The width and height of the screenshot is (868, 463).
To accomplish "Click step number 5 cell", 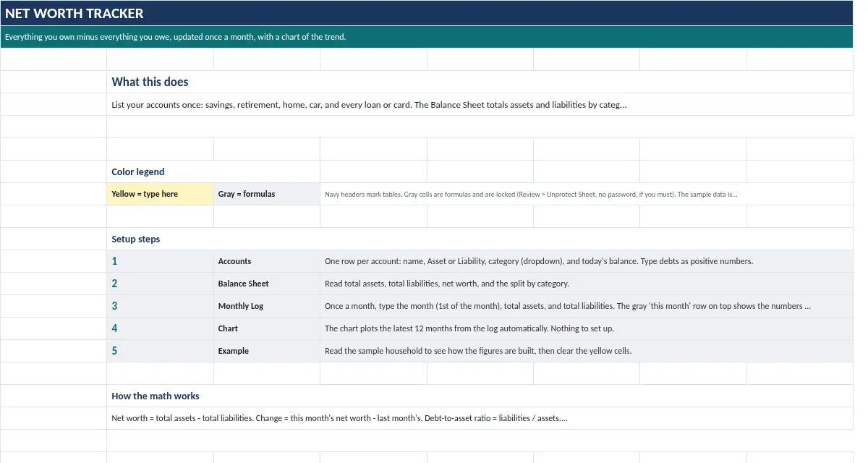I will coord(160,351).
